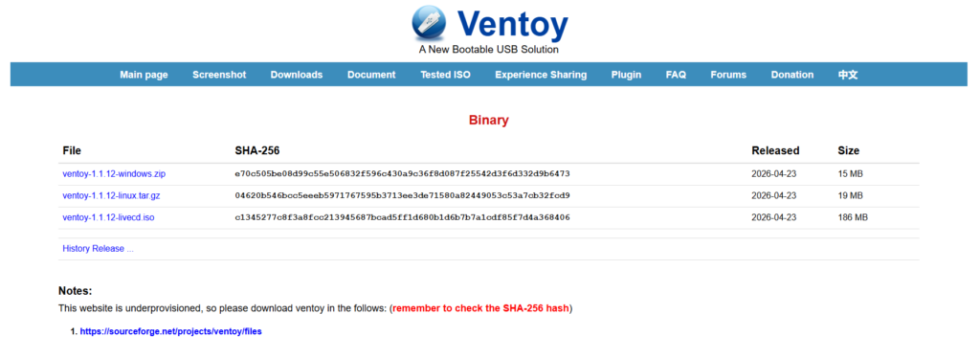
Task: Click the File column header
Action: [72, 150]
